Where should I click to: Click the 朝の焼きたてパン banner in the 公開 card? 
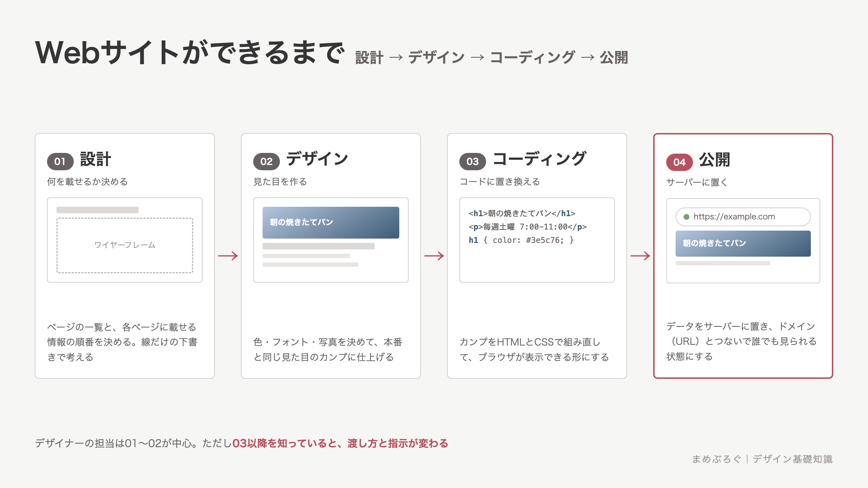tap(743, 243)
